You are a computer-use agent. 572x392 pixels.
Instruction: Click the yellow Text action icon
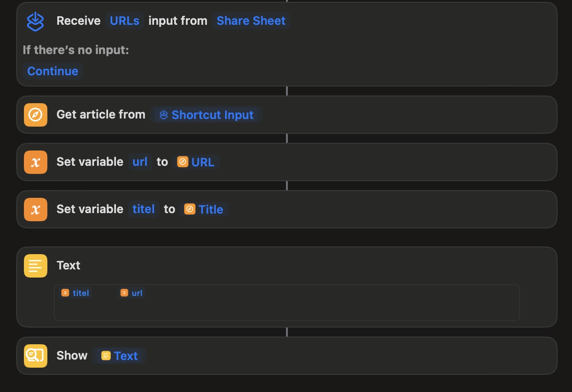click(x=35, y=266)
